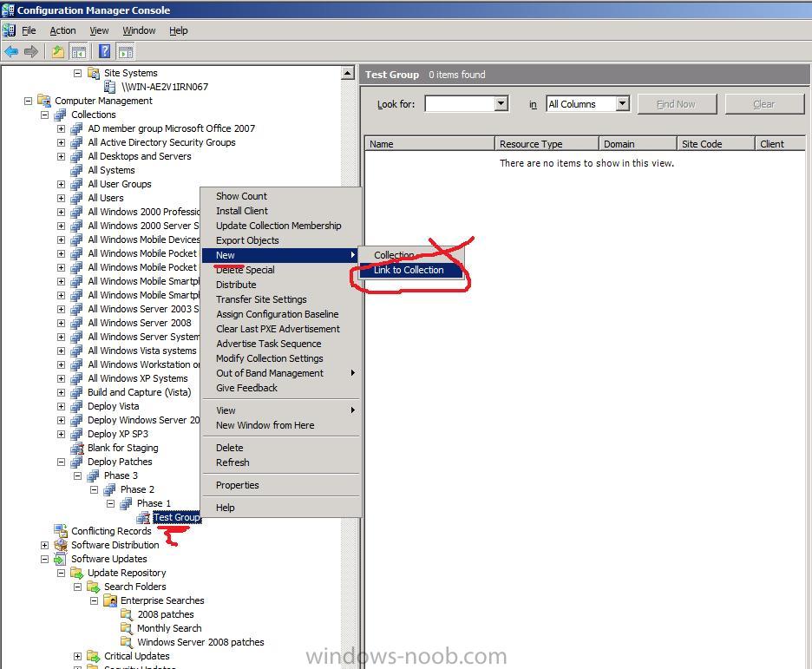Open the Action menu
The image size is (812, 669).
click(62, 30)
